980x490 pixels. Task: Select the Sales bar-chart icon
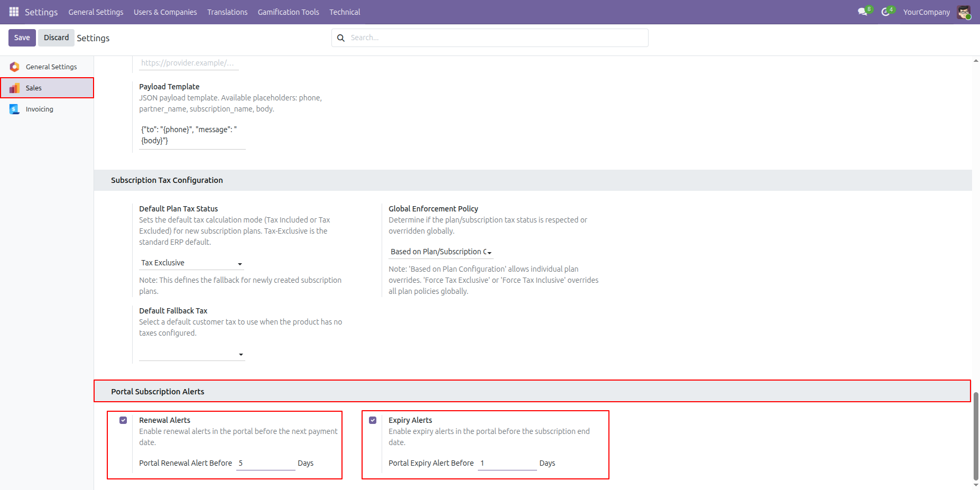point(14,88)
